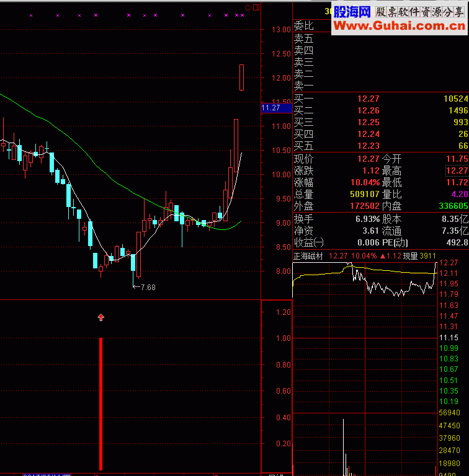Select the 涨跌 value 1.12

click(x=371, y=170)
